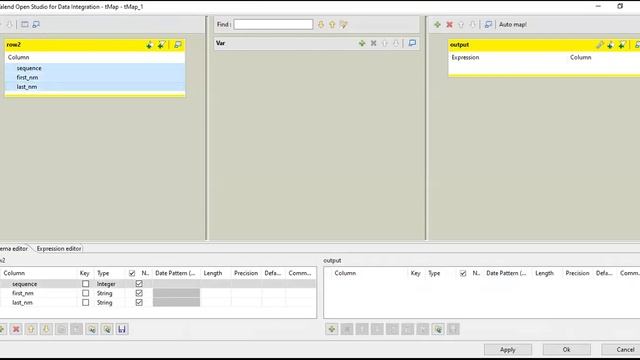Image resolution: width=640 pixels, height=360 pixels.
Task: Add a column to the output schema
Action: [x=331, y=329]
